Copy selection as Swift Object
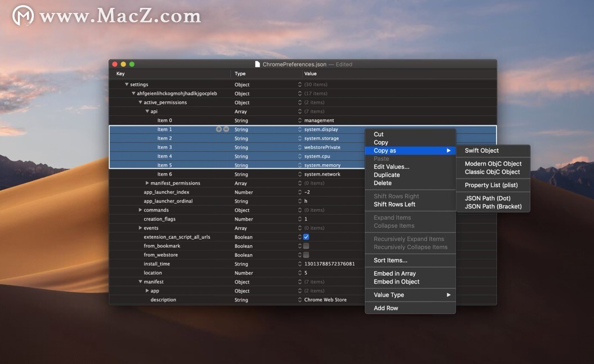Viewport: 594px width, 364px height. [x=493, y=151]
